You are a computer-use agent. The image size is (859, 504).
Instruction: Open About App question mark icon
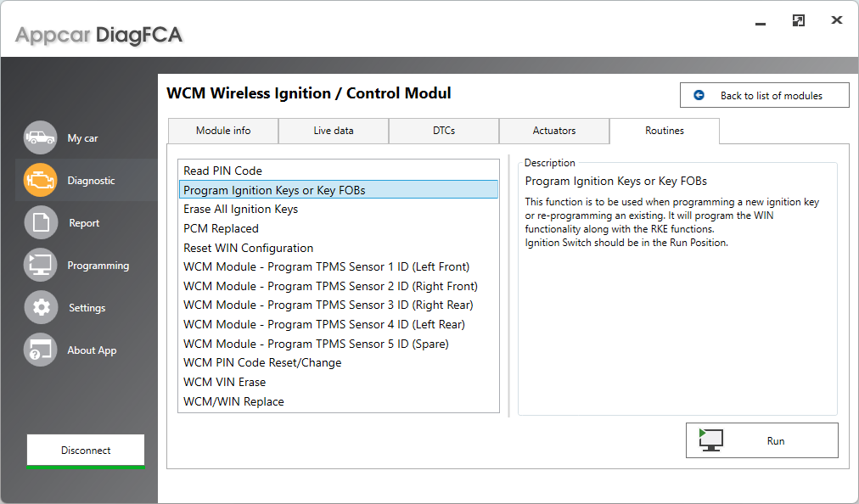[40, 350]
